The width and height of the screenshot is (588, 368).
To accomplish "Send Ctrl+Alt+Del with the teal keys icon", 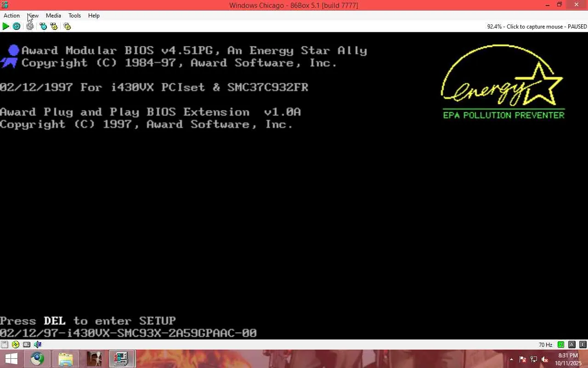I will click(x=43, y=26).
